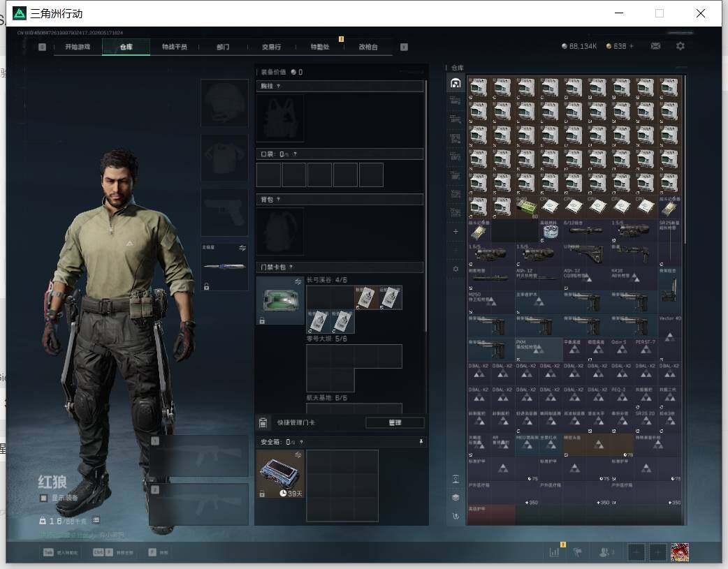Click the F key hint button

point(152,552)
